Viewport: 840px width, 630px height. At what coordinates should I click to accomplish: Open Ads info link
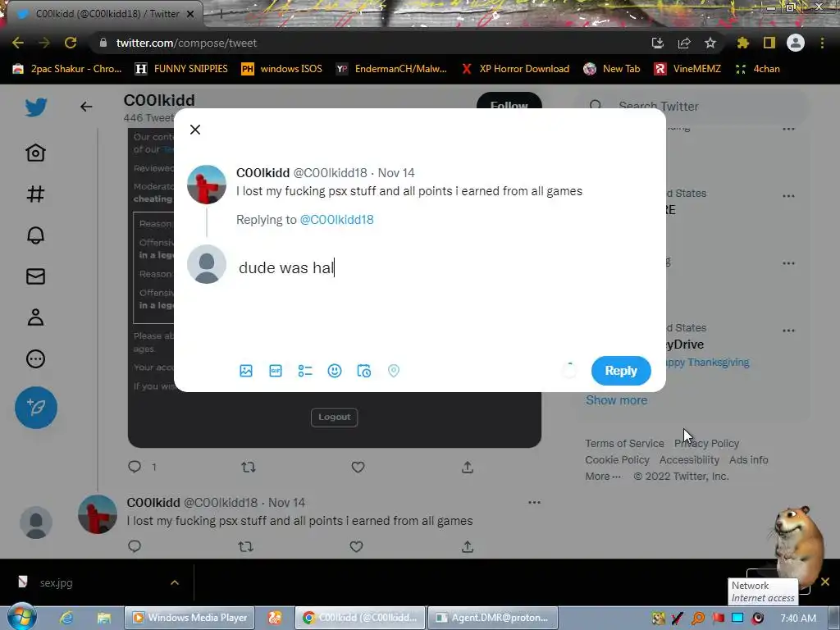tap(748, 459)
